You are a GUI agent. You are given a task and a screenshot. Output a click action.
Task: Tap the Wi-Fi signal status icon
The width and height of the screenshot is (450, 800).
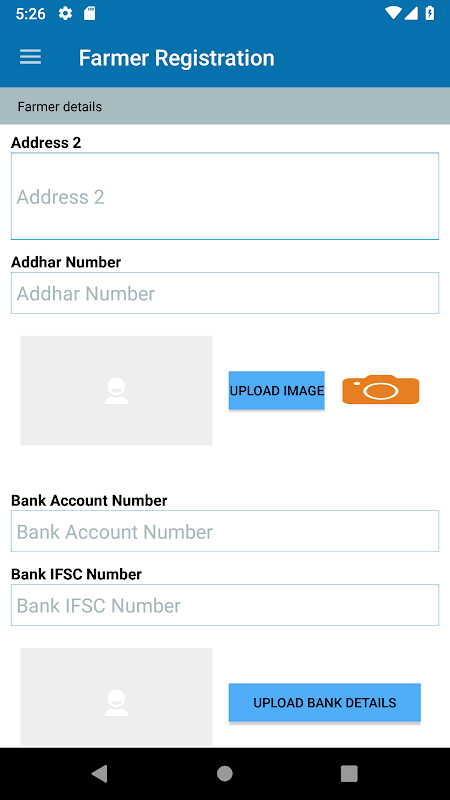click(x=393, y=14)
